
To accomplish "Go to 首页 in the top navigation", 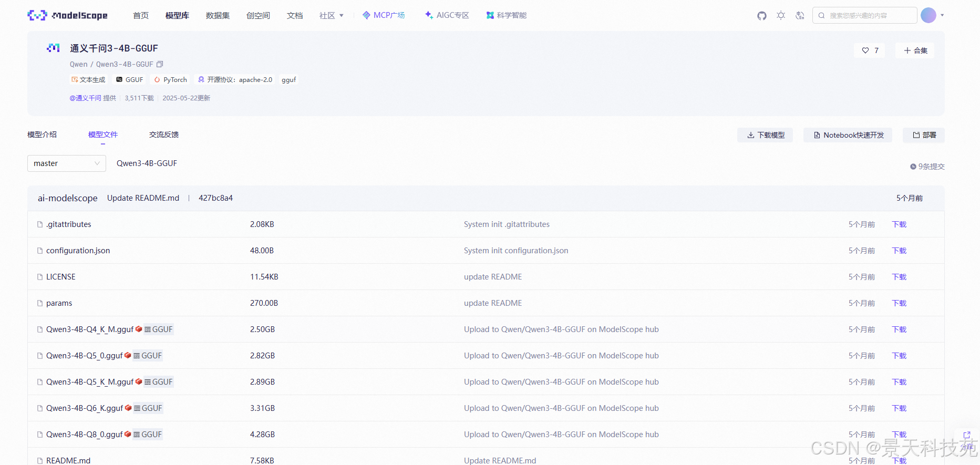I will (x=141, y=16).
